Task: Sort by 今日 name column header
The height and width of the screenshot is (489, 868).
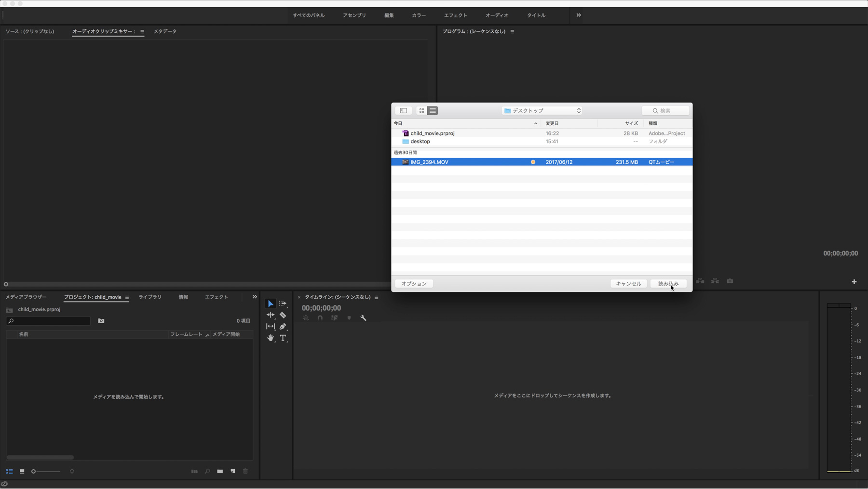Action: tap(466, 123)
